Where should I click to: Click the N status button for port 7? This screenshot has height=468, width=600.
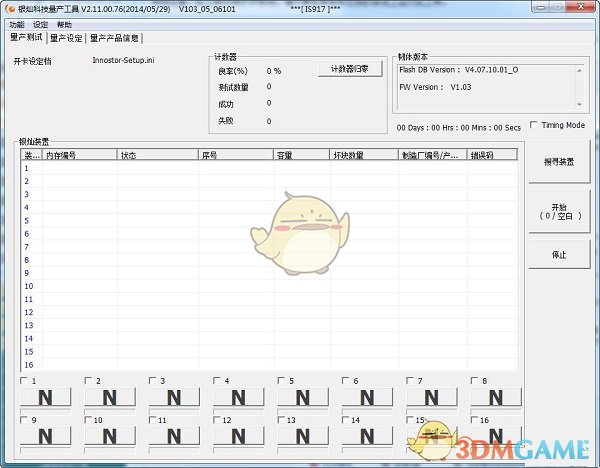(432, 397)
